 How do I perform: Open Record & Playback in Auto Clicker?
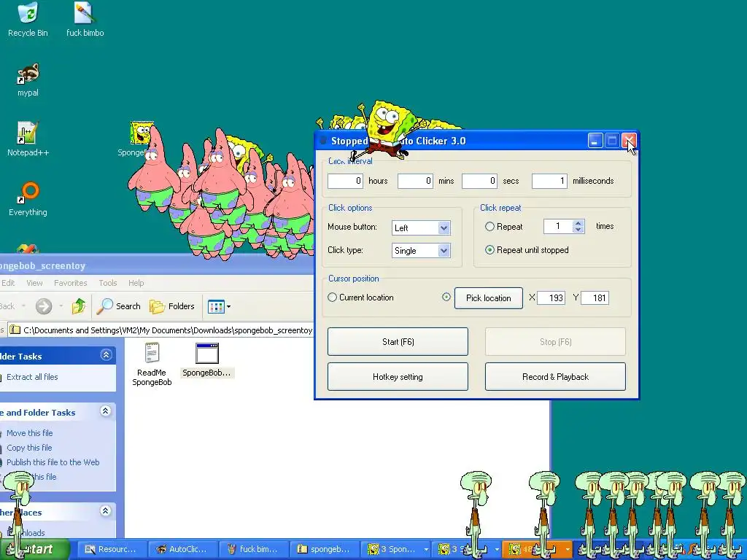(555, 377)
